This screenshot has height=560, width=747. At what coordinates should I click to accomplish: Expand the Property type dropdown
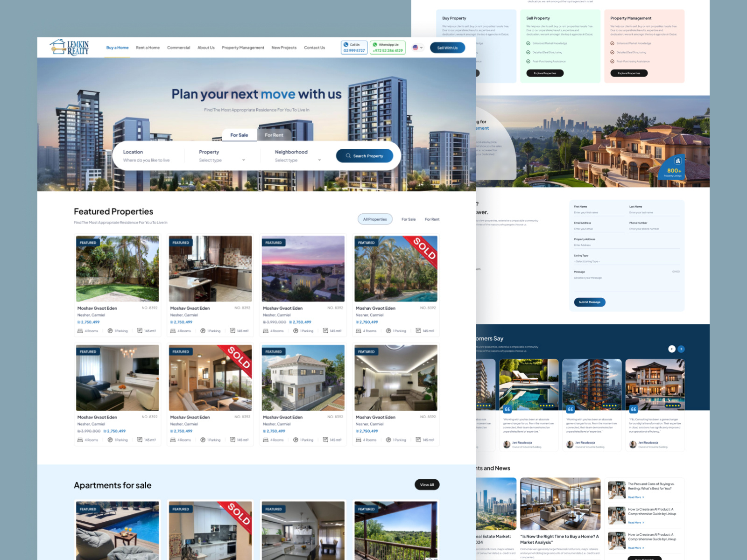(222, 160)
